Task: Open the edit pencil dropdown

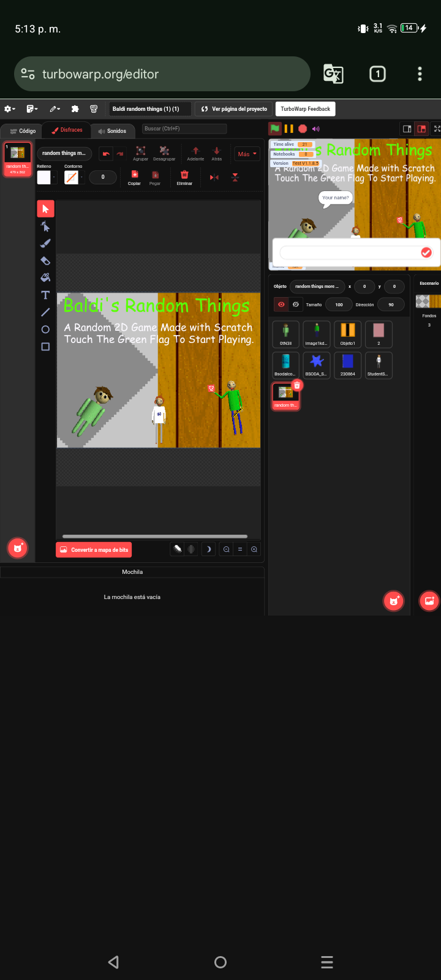Action: [55, 109]
